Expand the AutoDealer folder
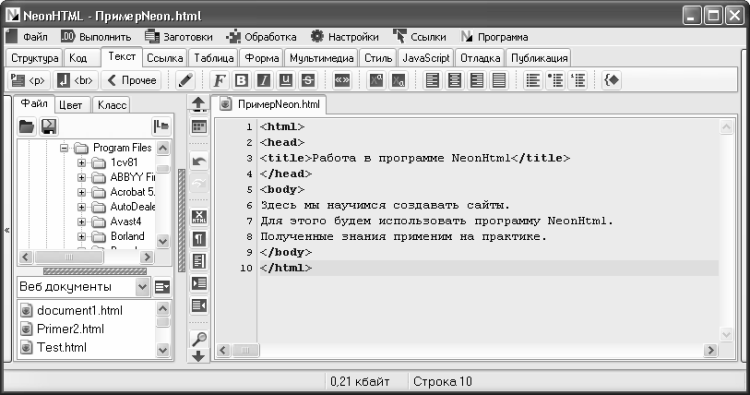This screenshot has width=750, height=395. [x=82, y=207]
